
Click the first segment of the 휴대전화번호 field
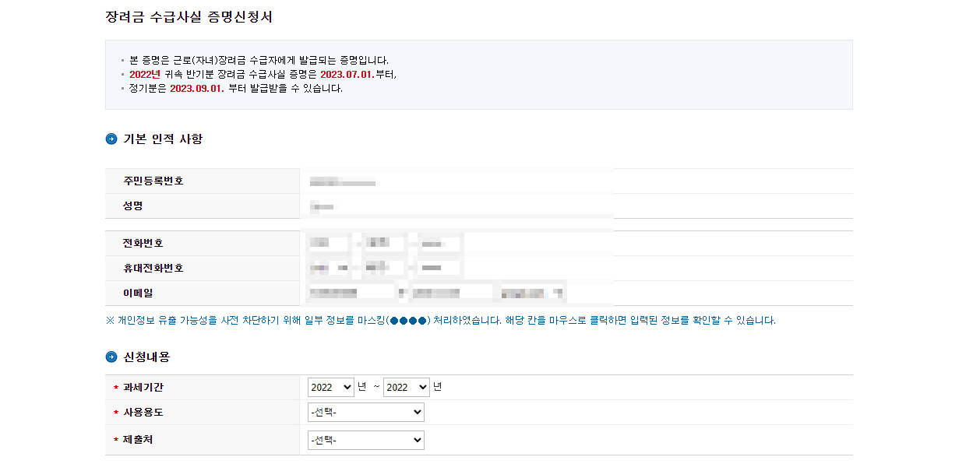(x=327, y=268)
